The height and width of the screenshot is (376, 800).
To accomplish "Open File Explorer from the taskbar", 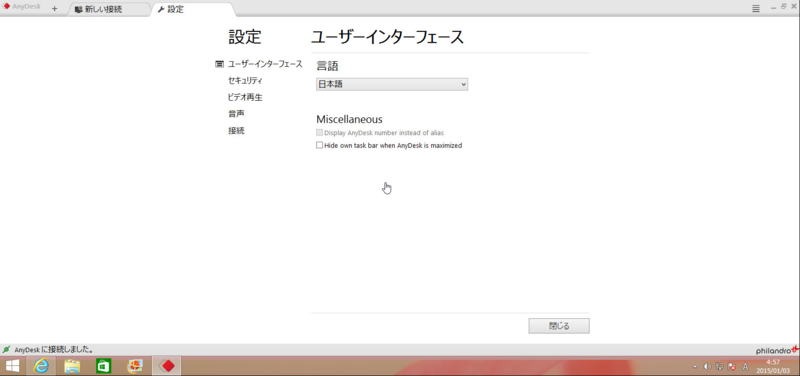I will click(x=72, y=366).
